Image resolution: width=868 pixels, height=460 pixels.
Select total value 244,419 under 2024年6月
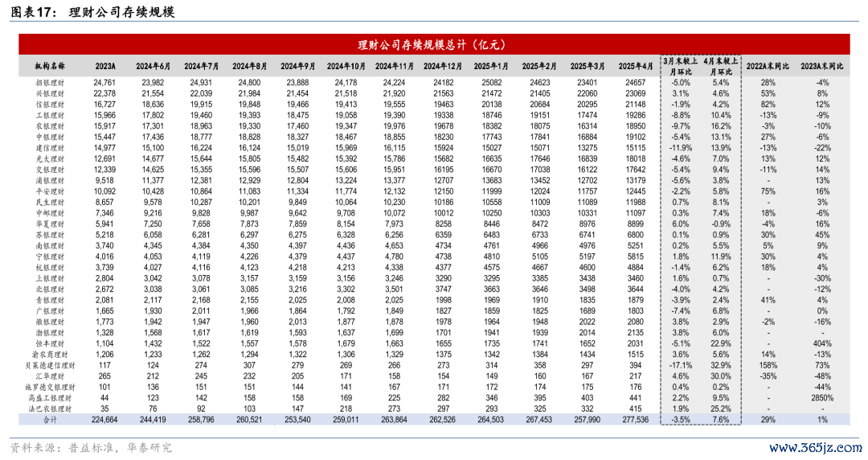click(x=154, y=420)
